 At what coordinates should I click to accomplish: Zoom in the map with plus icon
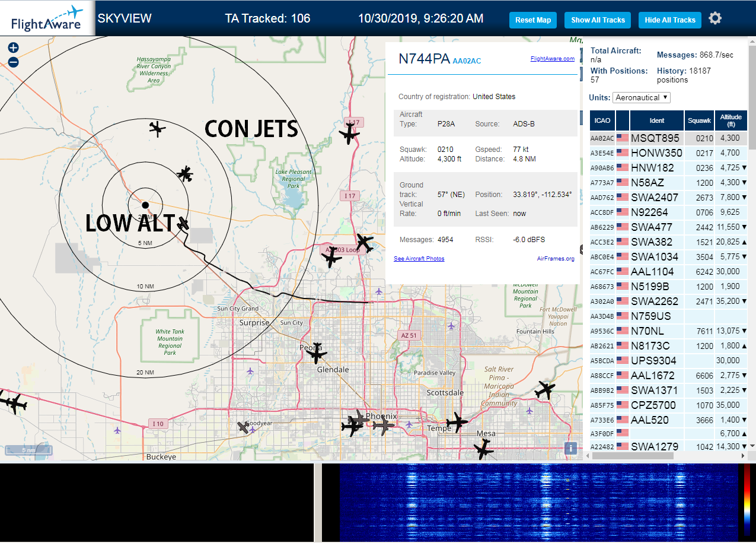tap(13, 47)
